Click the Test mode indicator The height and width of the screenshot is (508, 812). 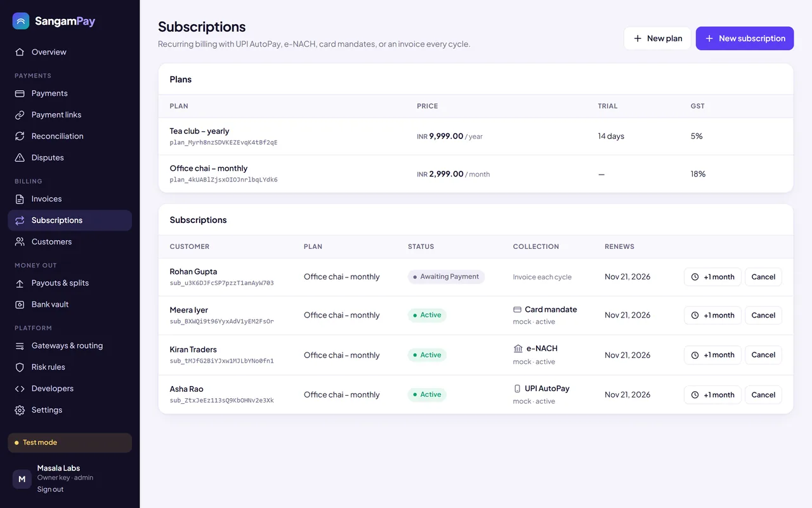(70, 443)
